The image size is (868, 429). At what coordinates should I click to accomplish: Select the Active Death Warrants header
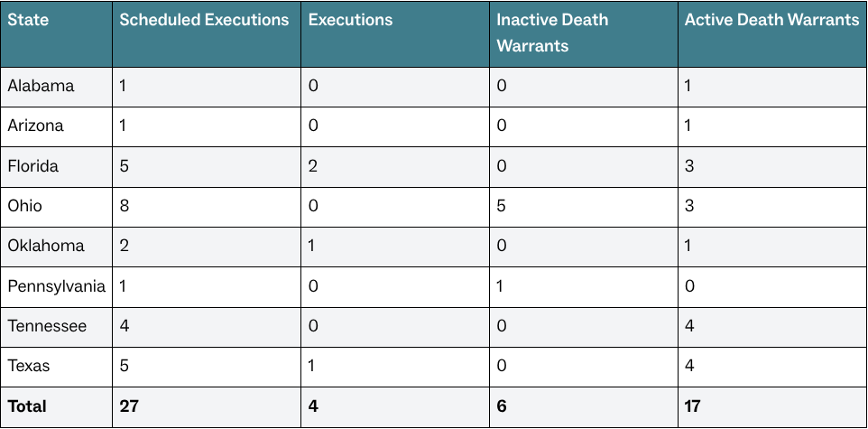771,20
